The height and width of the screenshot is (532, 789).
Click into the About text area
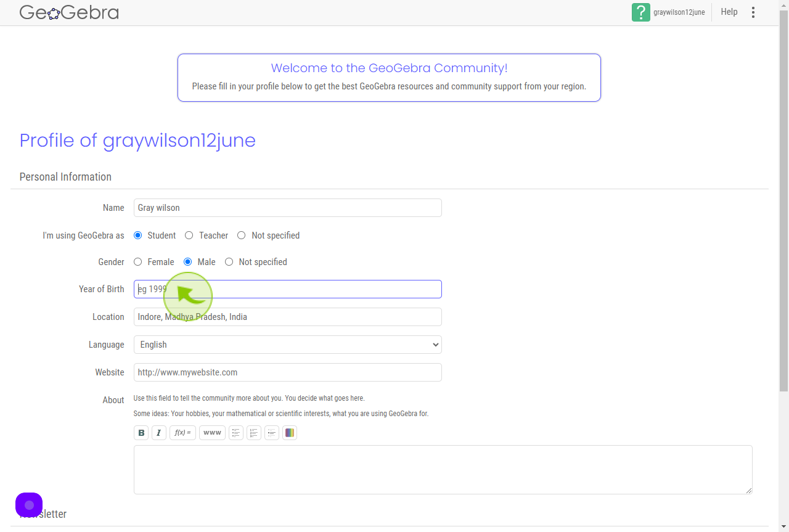pyautogui.click(x=443, y=470)
